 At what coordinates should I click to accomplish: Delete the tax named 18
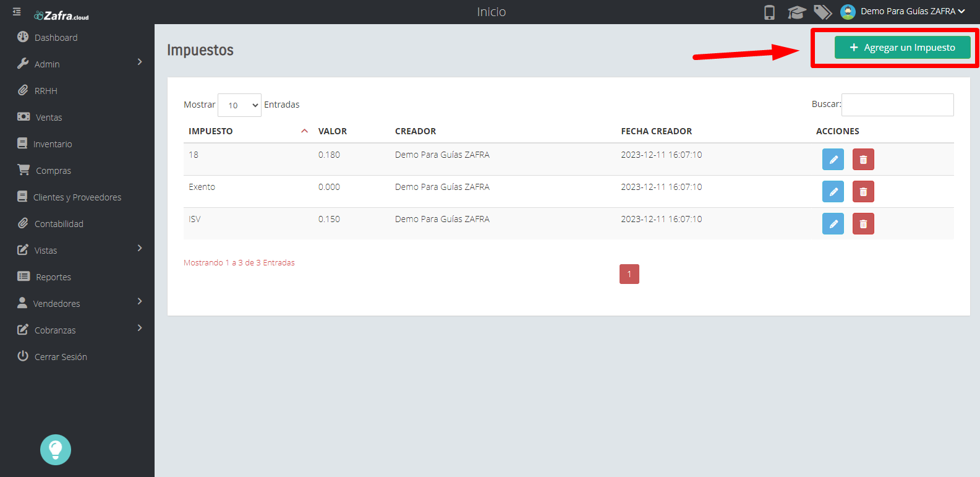point(863,160)
